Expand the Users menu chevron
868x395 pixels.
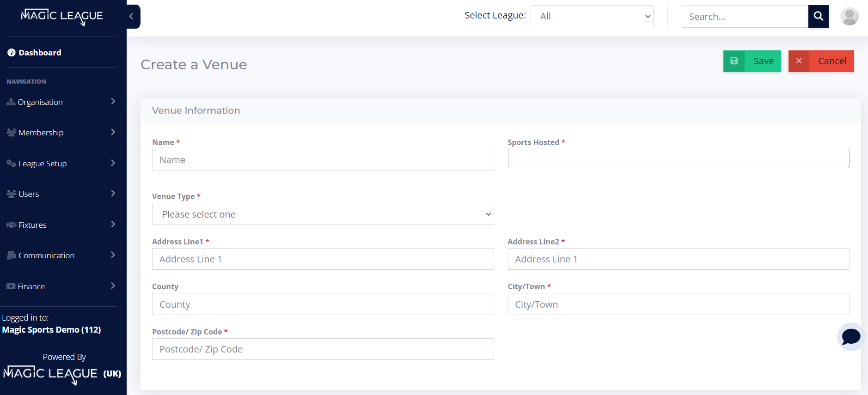113,194
